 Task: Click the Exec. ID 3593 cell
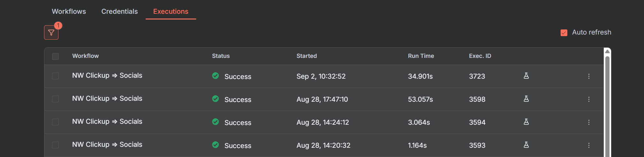click(477, 145)
